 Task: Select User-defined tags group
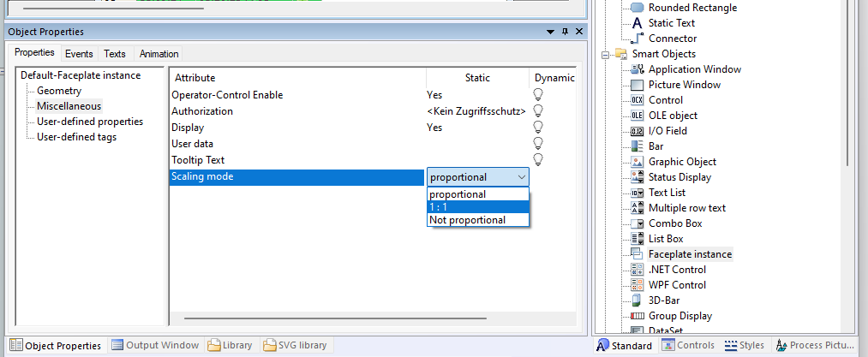[x=76, y=137]
